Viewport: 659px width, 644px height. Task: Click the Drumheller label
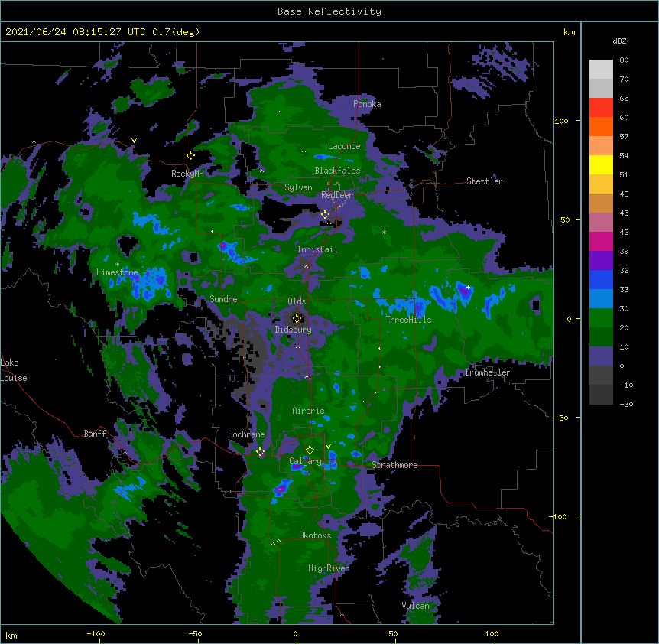[x=488, y=372]
